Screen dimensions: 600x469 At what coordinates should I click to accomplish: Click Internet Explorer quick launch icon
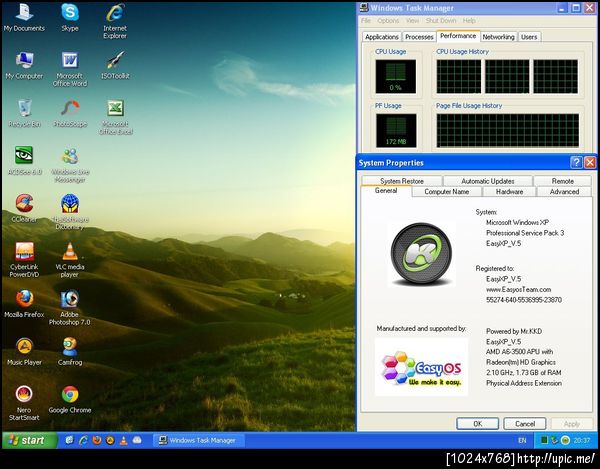tap(83, 440)
